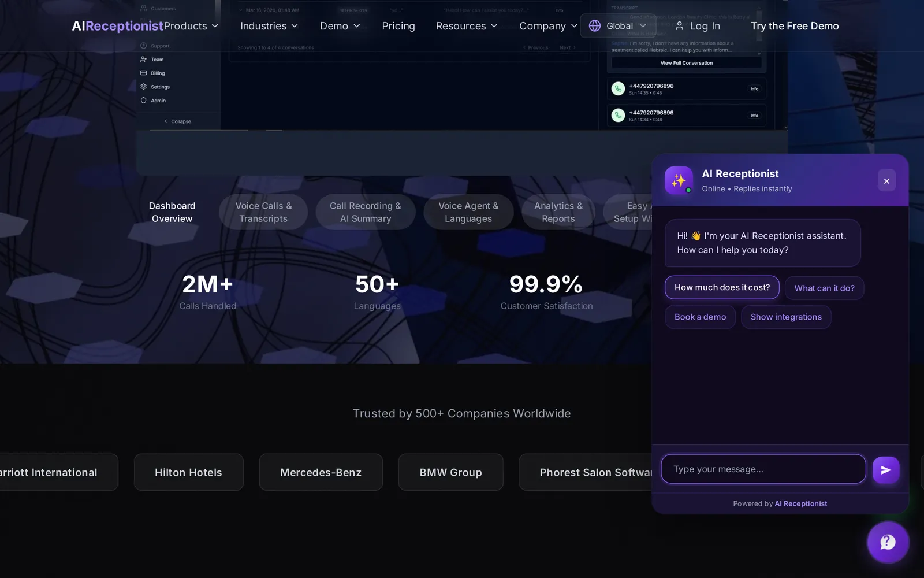Click the Log In button
Image resolution: width=924 pixels, height=578 pixels.
coord(698,26)
